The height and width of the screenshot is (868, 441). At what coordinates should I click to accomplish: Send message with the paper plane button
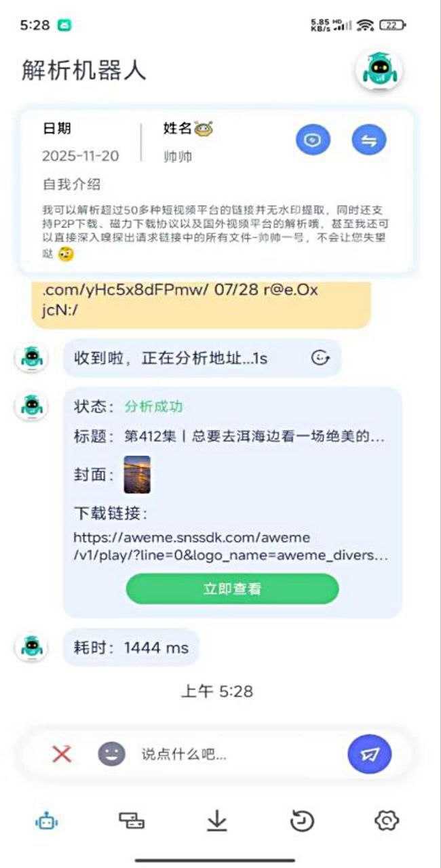pos(370,753)
